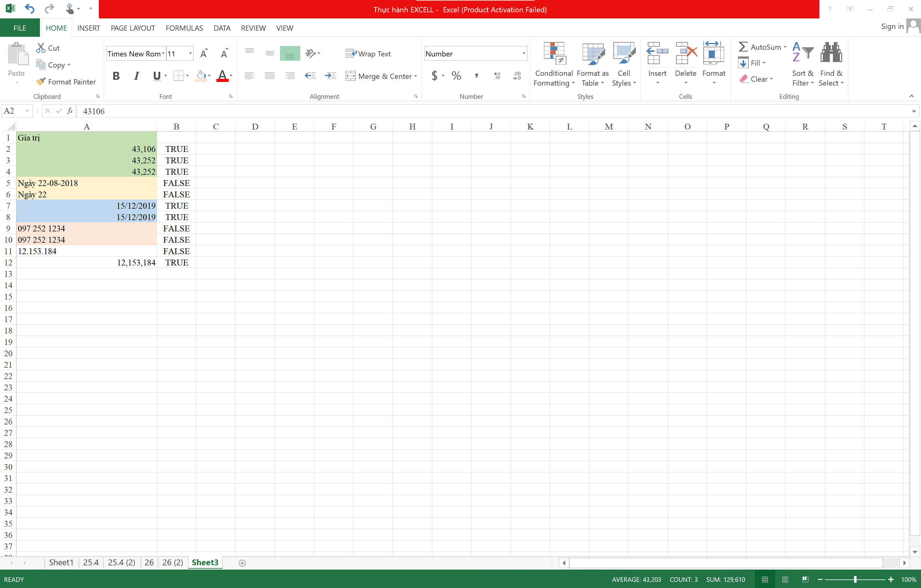The width and height of the screenshot is (921, 588).
Task: Click the Percent Style icon
Action: click(456, 76)
